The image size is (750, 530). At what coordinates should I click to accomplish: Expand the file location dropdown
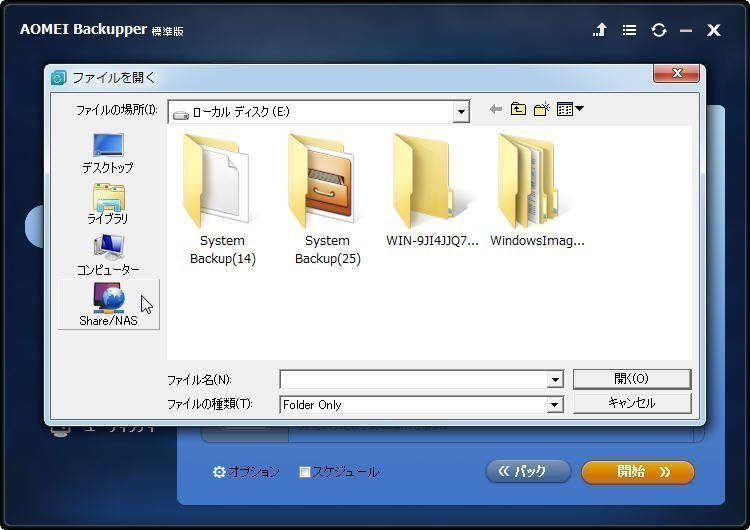tap(461, 112)
